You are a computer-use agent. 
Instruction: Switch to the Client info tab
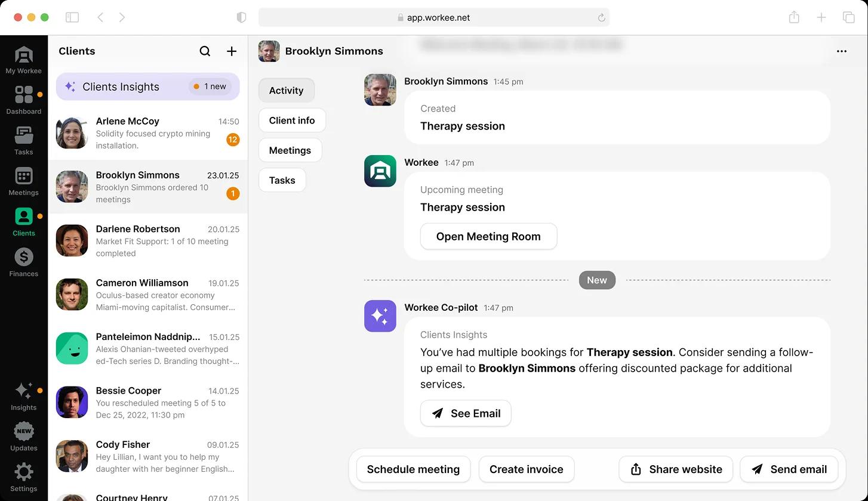pyautogui.click(x=292, y=120)
